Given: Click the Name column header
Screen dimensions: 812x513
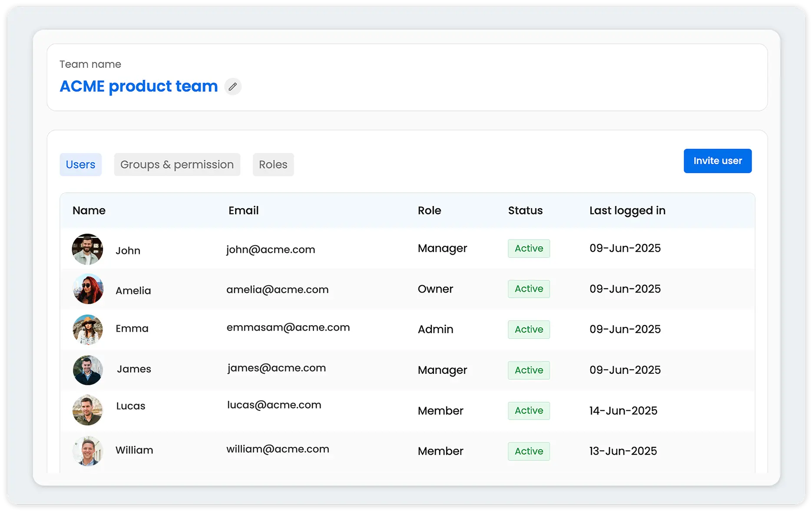Looking at the screenshot, I should pyautogui.click(x=89, y=210).
